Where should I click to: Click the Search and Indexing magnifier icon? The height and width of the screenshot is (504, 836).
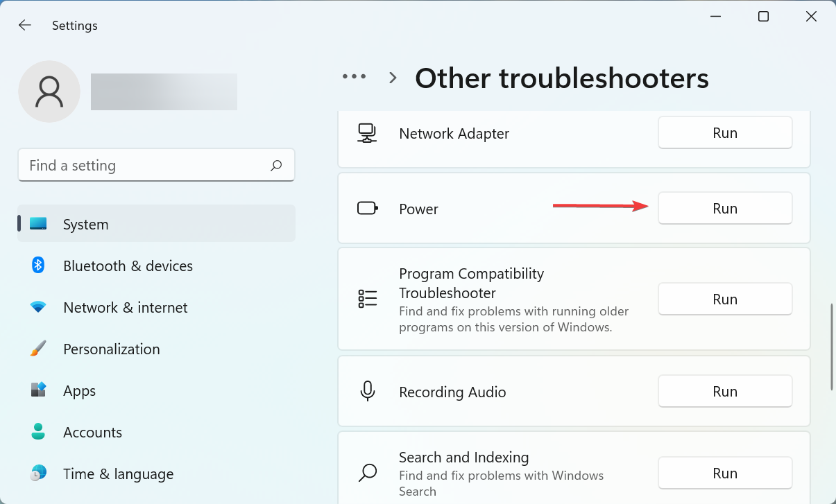[x=367, y=472]
